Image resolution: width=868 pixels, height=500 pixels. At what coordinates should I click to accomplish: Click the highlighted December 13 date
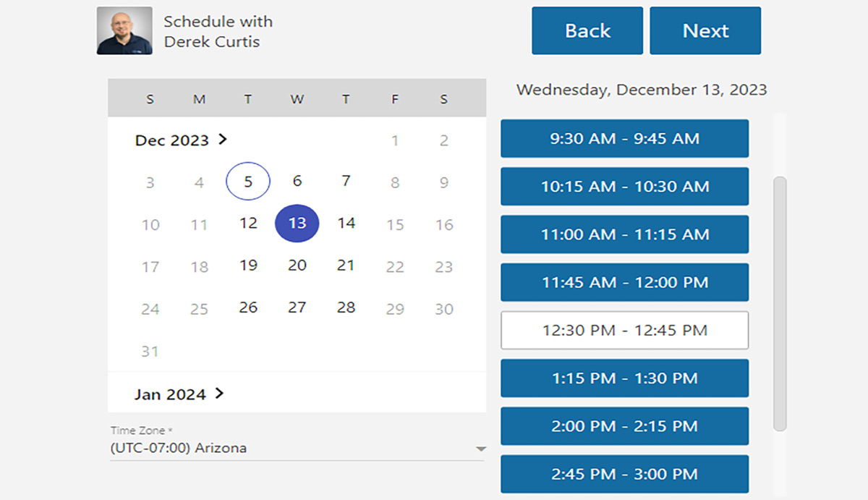(x=297, y=224)
